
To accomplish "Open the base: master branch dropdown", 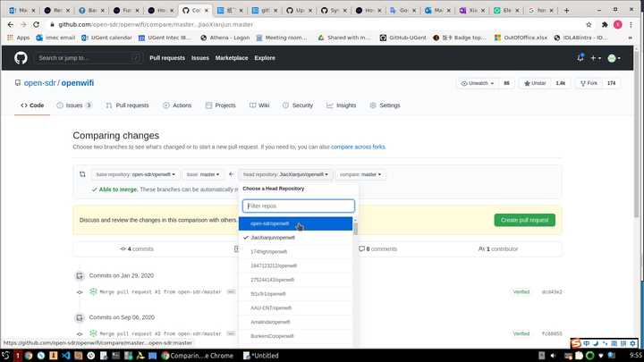I will [203, 174].
